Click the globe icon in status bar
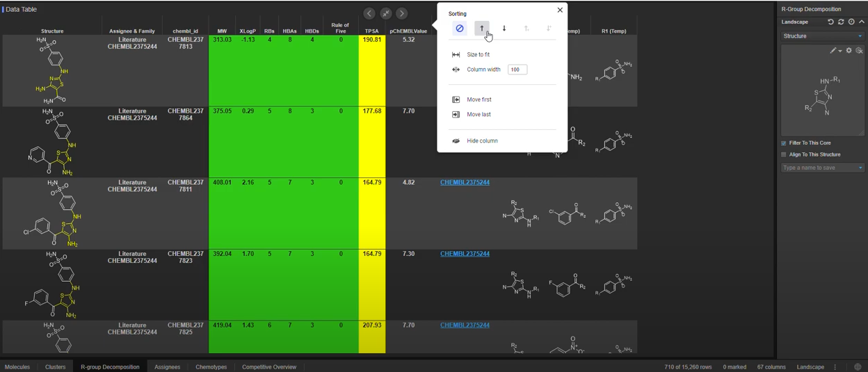 click(858, 366)
